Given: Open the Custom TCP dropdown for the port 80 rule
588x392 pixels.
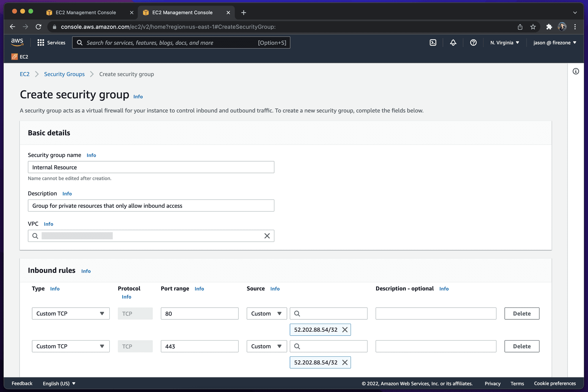Looking at the screenshot, I should coord(70,313).
